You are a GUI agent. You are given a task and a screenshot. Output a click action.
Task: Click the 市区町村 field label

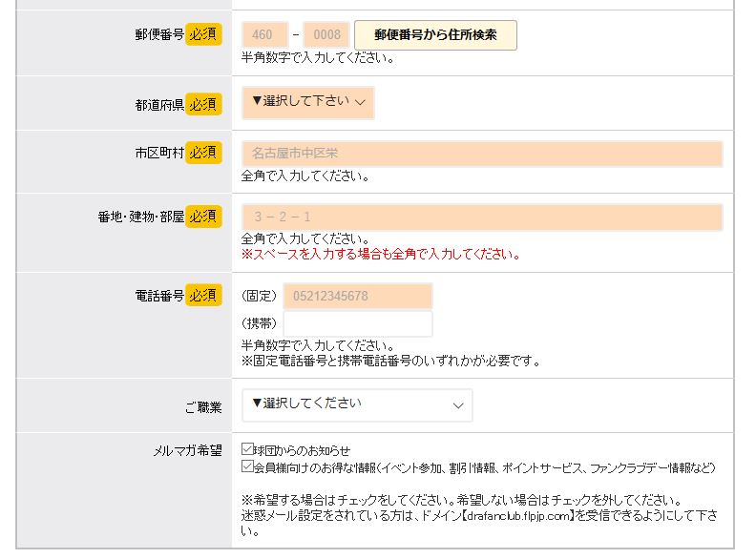(x=159, y=153)
